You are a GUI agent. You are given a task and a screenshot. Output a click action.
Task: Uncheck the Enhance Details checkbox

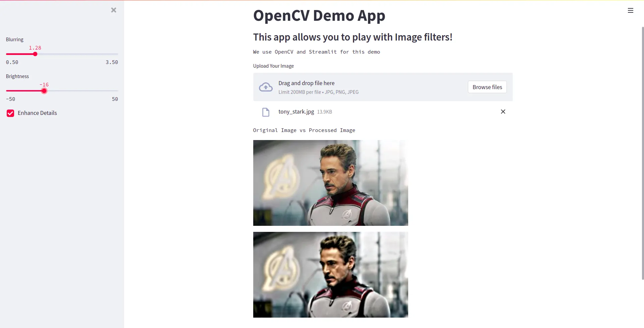(x=10, y=113)
